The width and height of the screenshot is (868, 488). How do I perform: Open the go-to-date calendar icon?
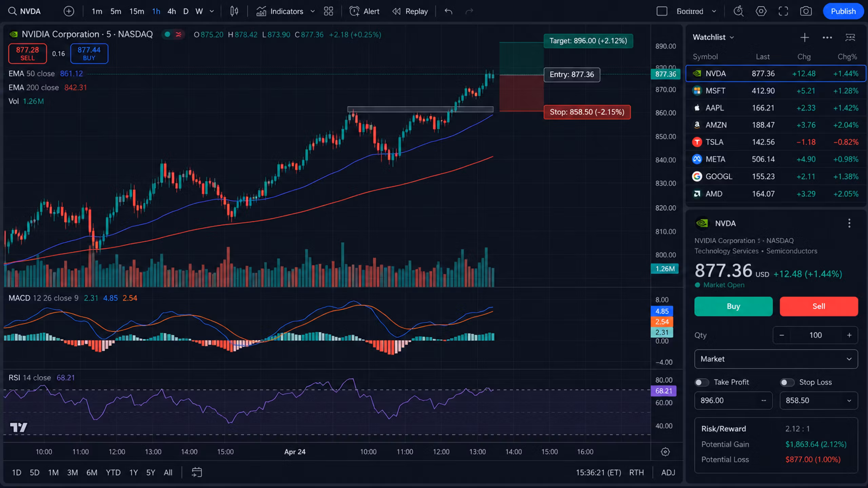pyautogui.click(x=197, y=472)
